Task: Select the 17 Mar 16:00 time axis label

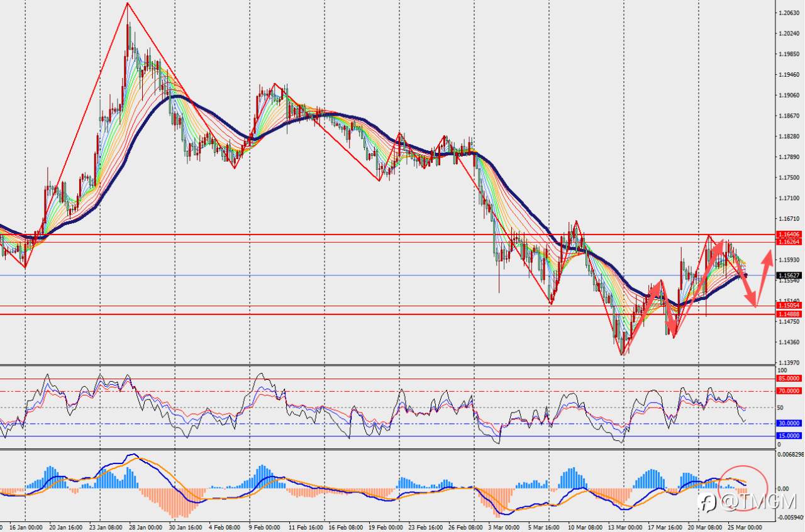Action: click(x=665, y=527)
